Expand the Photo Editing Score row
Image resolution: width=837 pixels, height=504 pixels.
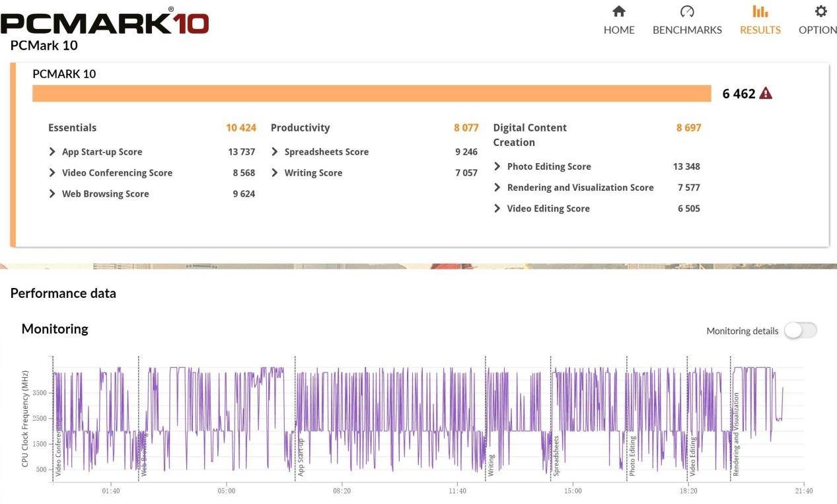(x=497, y=166)
